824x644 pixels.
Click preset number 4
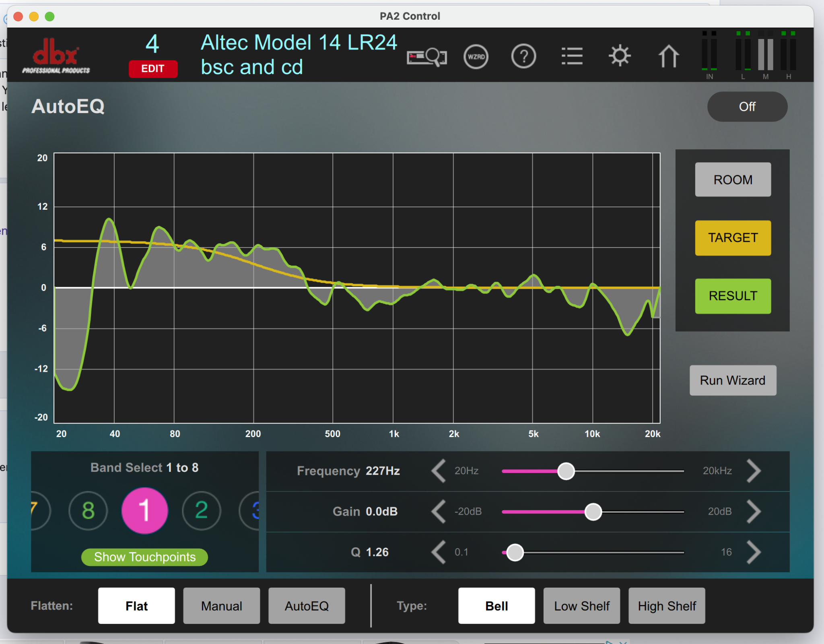tap(152, 44)
